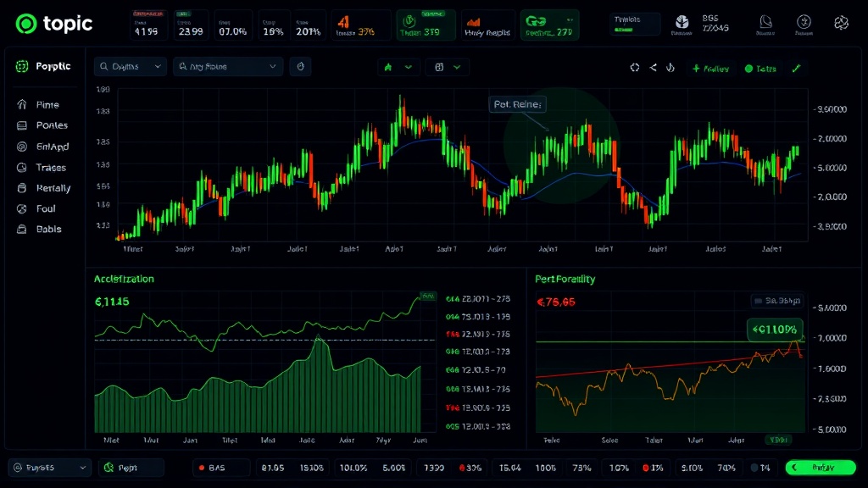The height and width of the screenshot is (488, 868).
Task: Click the green topic logo icon
Action: point(26,24)
